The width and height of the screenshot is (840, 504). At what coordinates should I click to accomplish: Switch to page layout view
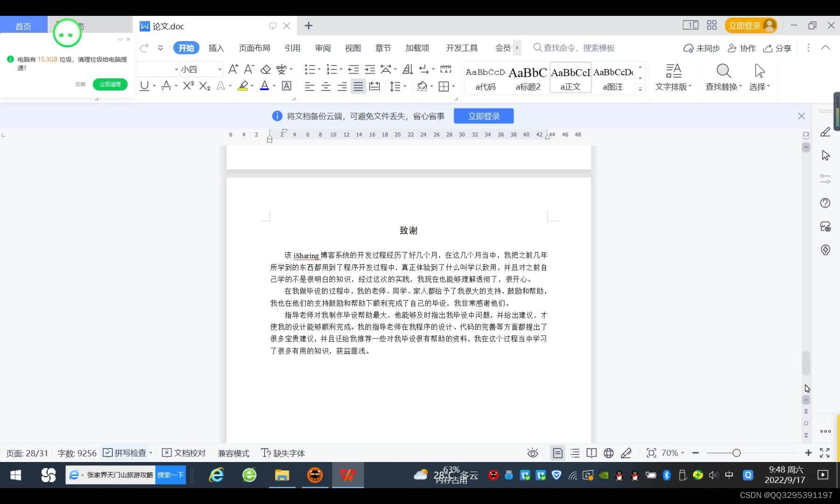[x=558, y=453]
